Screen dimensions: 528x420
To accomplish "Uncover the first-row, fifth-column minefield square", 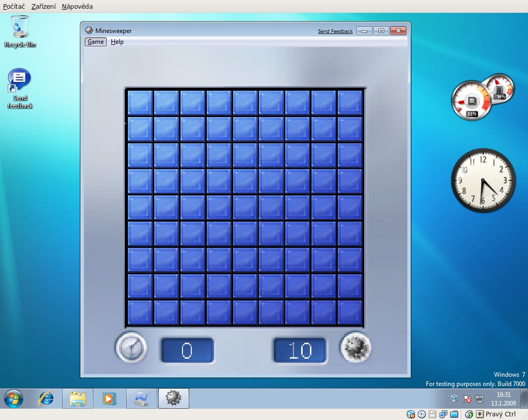I will pos(245,103).
